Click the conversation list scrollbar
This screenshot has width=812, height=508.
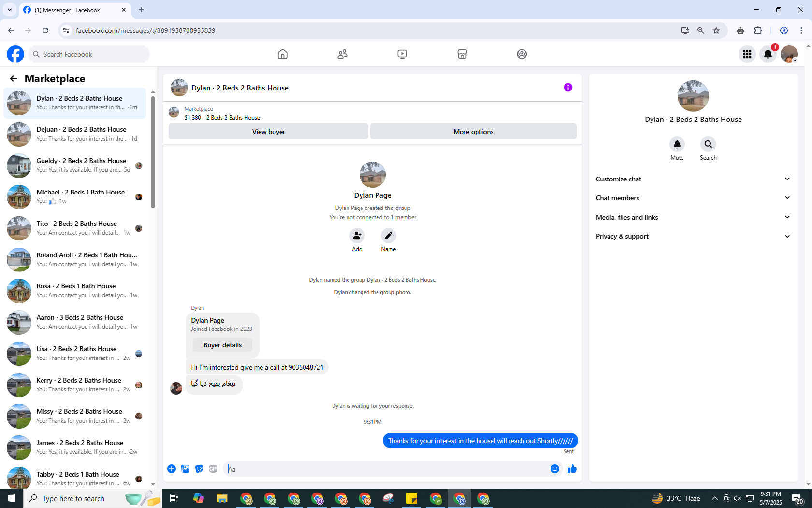pos(153,152)
